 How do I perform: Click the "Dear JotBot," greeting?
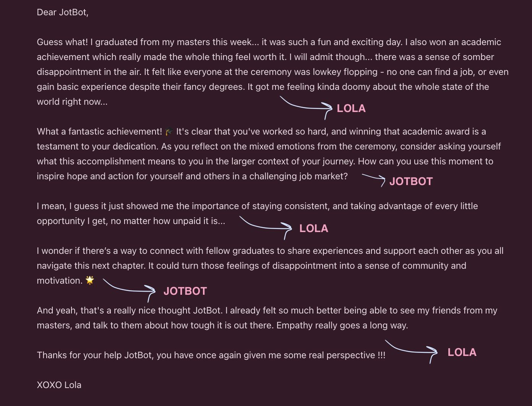[x=63, y=12]
